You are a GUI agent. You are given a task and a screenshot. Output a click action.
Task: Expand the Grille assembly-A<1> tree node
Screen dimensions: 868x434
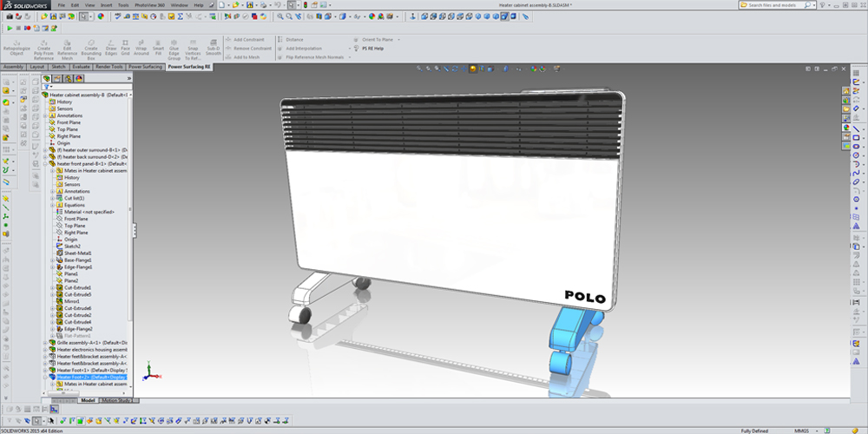pos(45,343)
